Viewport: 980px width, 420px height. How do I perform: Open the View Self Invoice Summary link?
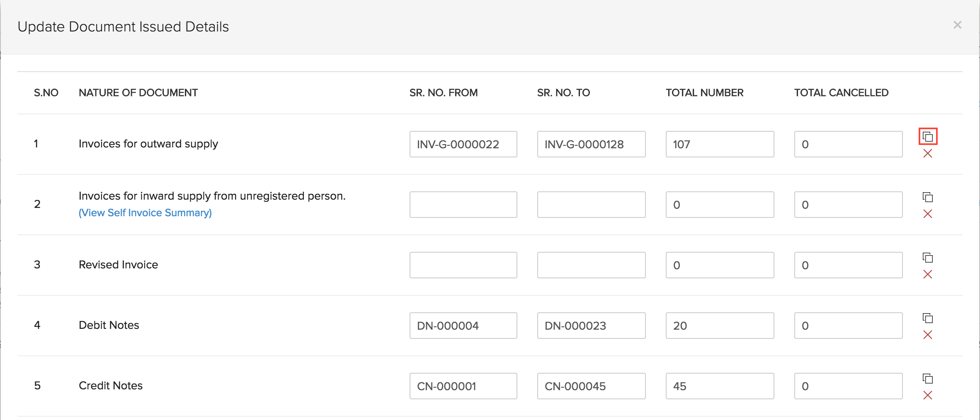(145, 213)
